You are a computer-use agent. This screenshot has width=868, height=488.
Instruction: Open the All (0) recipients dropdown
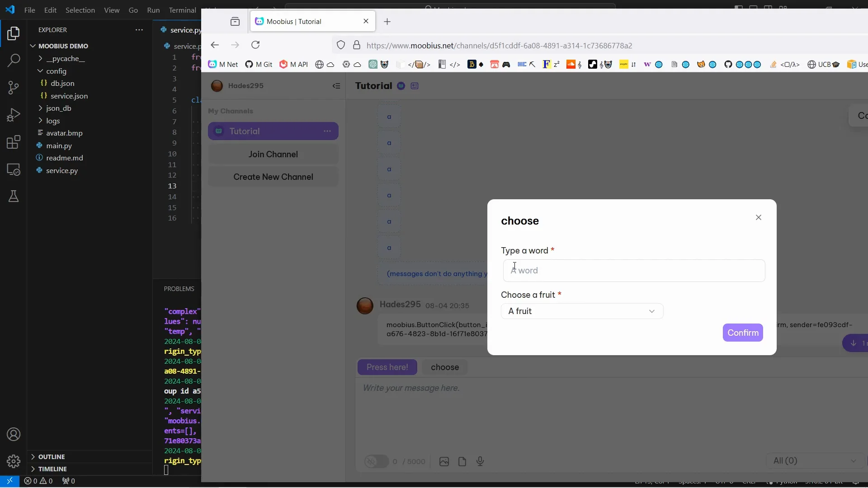click(815, 461)
